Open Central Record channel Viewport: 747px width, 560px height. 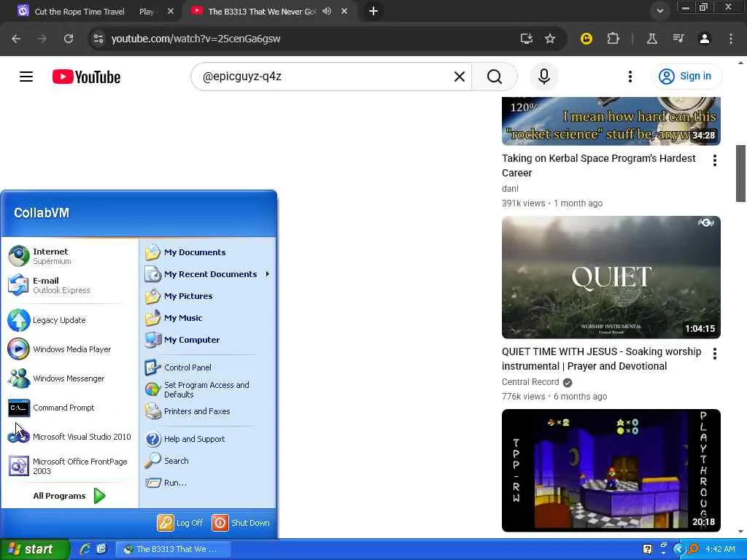click(530, 382)
